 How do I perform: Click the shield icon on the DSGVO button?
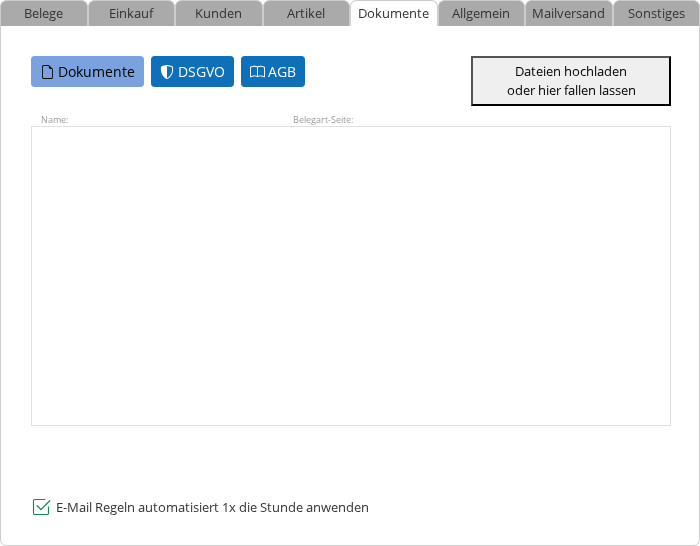click(x=167, y=72)
